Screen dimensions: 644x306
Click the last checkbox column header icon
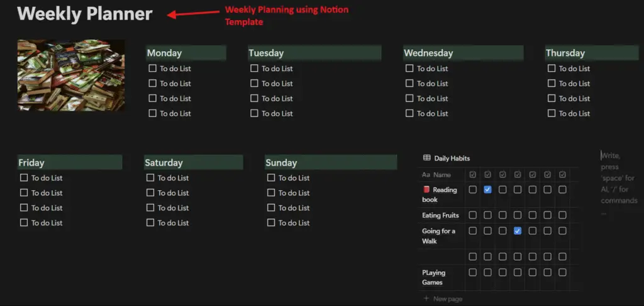point(562,174)
